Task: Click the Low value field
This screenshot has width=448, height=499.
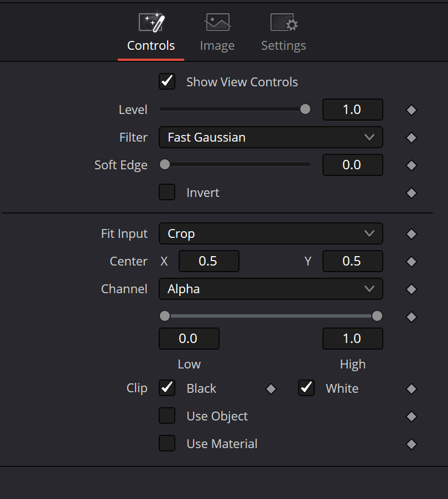Action: click(189, 339)
